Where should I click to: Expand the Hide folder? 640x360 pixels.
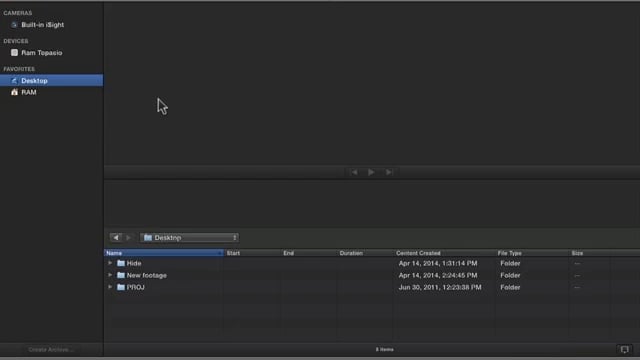(110, 263)
